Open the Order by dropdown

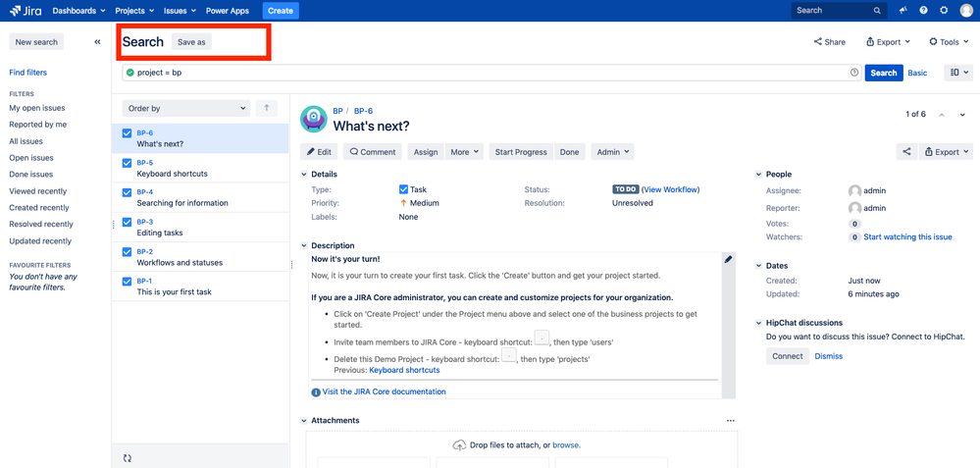186,108
